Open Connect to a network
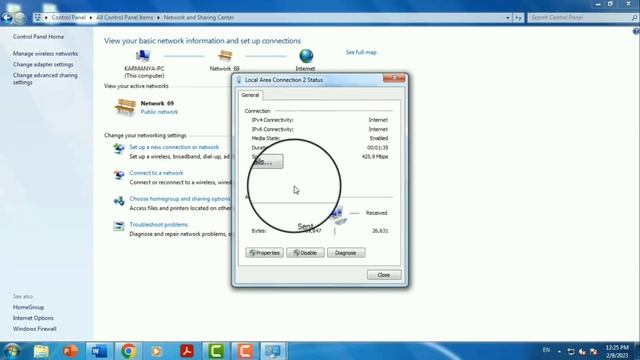This screenshot has width=640, height=360. (x=156, y=173)
